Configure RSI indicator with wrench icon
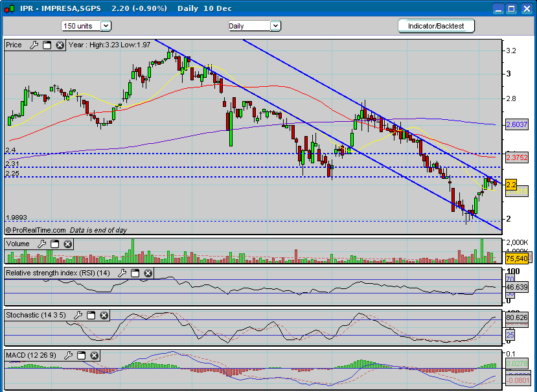537x392 pixels. tap(122, 273)
